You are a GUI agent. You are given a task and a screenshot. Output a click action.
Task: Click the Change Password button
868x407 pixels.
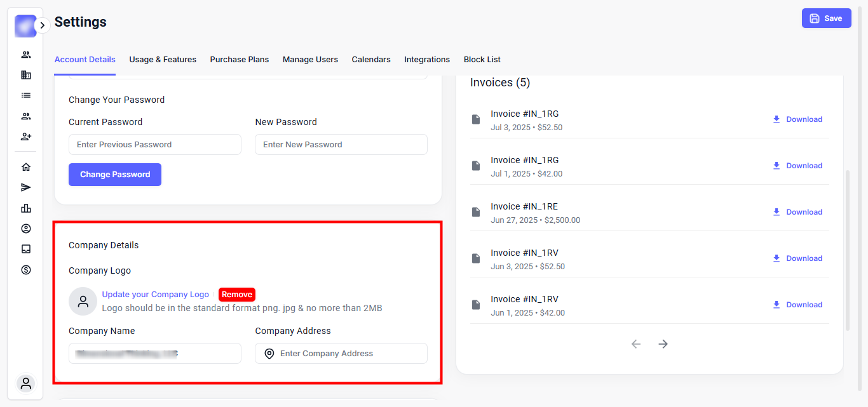pyautogui.click(x=115, y=175)
